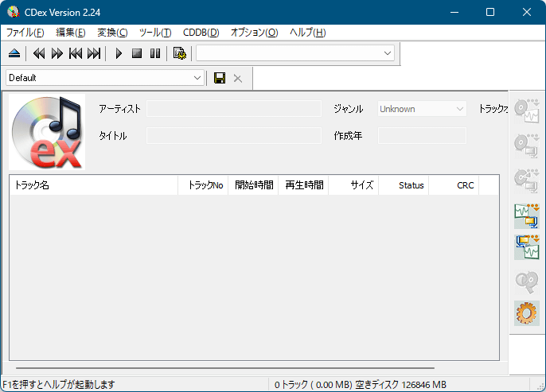Sort by トラック名 column header
This screenshot has width=546, height=392.
click(94, 185)
